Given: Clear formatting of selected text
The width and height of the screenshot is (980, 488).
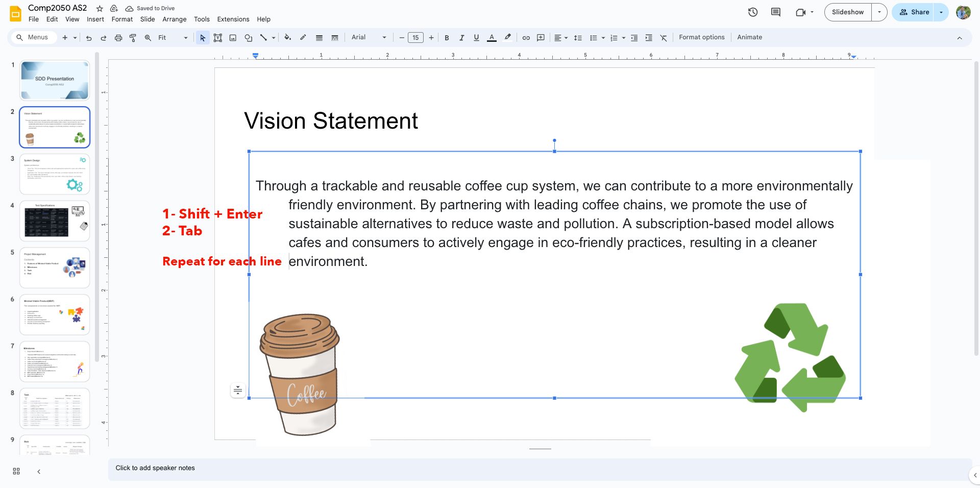Looking at the screenshot, I should coord(664,38).
